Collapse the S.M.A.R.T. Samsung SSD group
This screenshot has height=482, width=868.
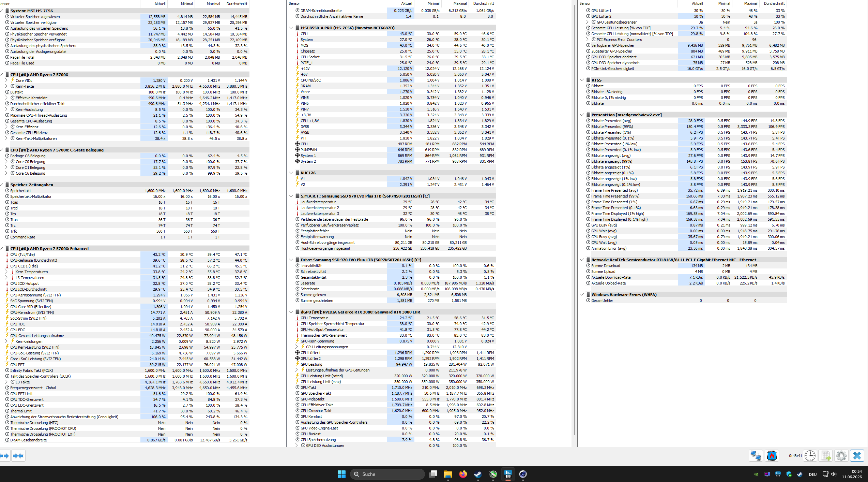291,196
